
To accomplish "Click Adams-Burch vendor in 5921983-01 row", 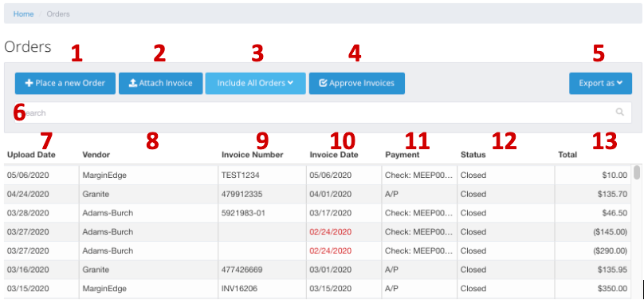I will pyautogui.click(x=108, y=213).
